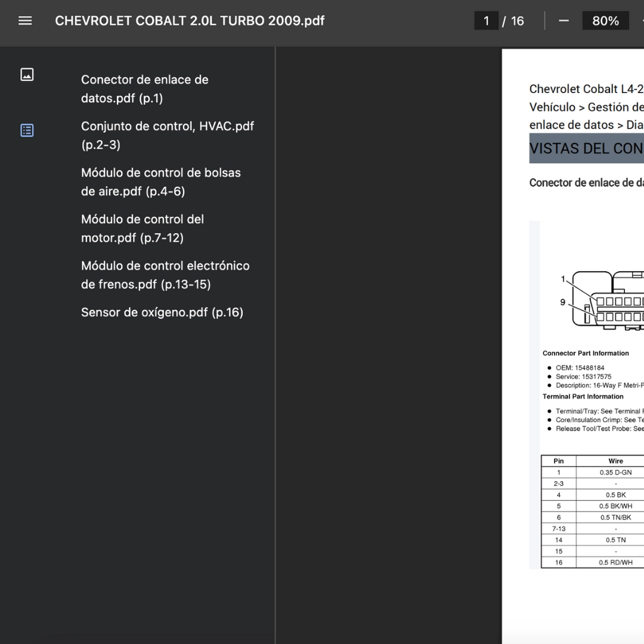
Task: Click the PDF file title text
Action: point(190,20)
